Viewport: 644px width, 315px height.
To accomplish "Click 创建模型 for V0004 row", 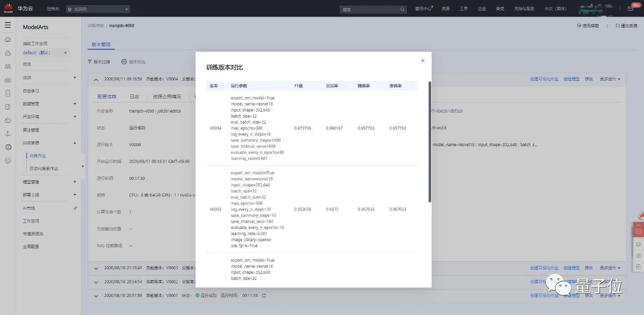I will pos(572,79).
